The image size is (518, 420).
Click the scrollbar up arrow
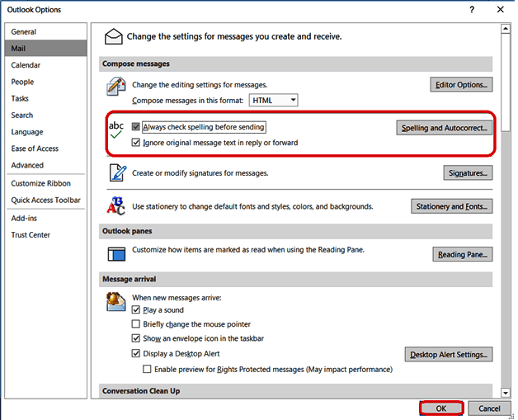(506, 29)
